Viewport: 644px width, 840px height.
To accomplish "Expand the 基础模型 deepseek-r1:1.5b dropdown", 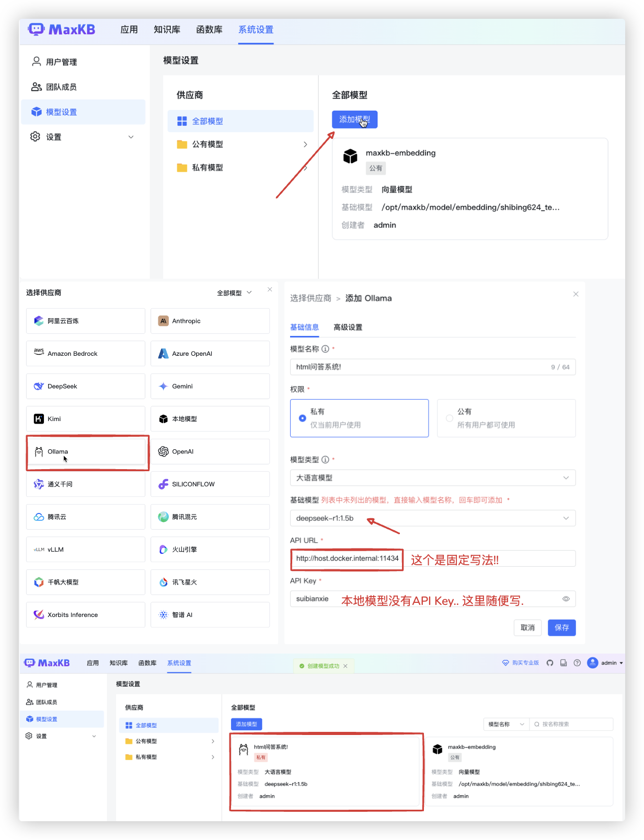I will point(432,518).
